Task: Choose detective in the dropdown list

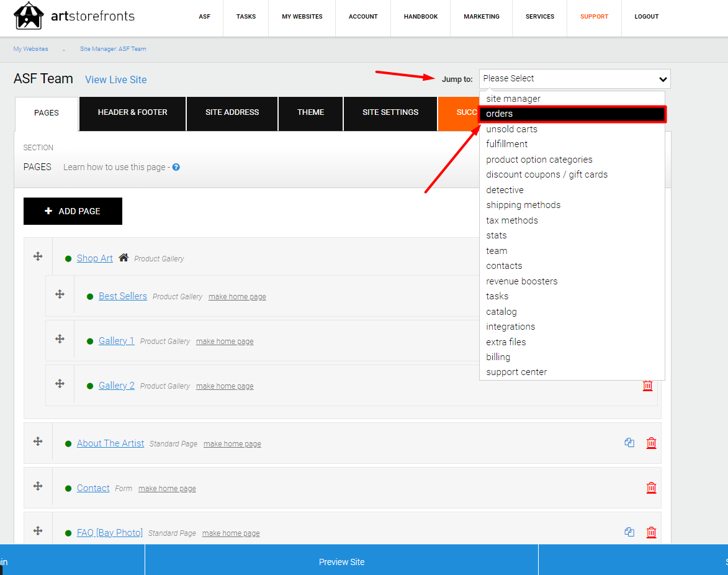Action: click(572, 190)
